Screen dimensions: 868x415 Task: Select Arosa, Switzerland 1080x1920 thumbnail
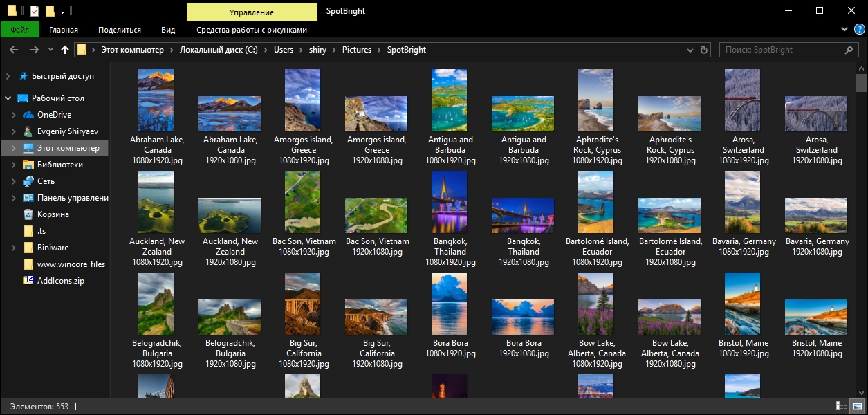pos(743,100)
